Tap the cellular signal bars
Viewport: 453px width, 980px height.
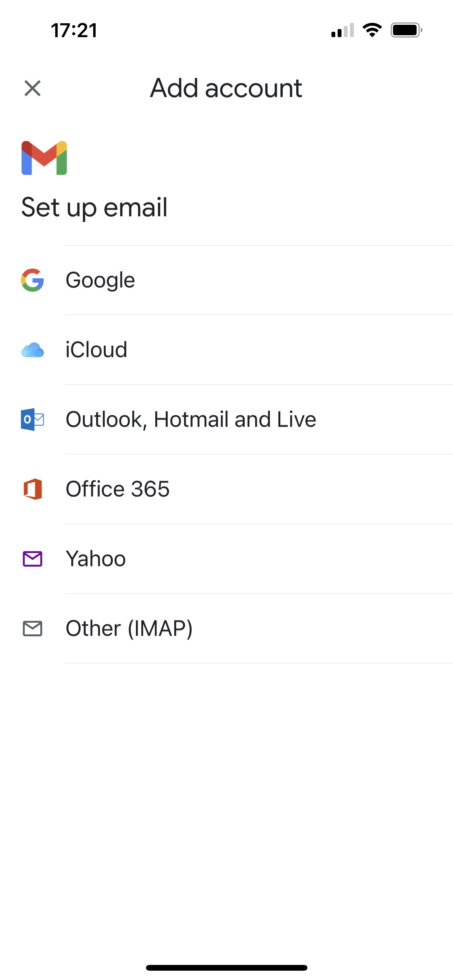pos(343,30)
